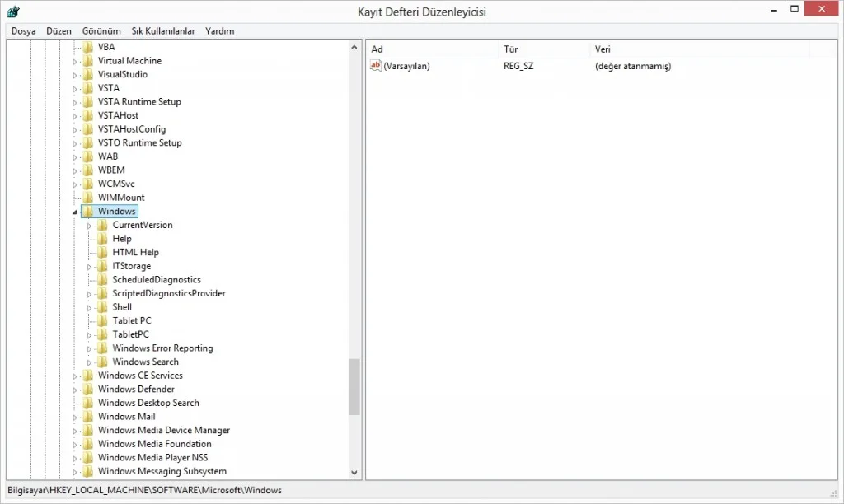This screenshot has height=504, width=844.
Task: Click the ScheduledDiagnostics folder icon
Action: pyautogui.click(x=102, y=280)
